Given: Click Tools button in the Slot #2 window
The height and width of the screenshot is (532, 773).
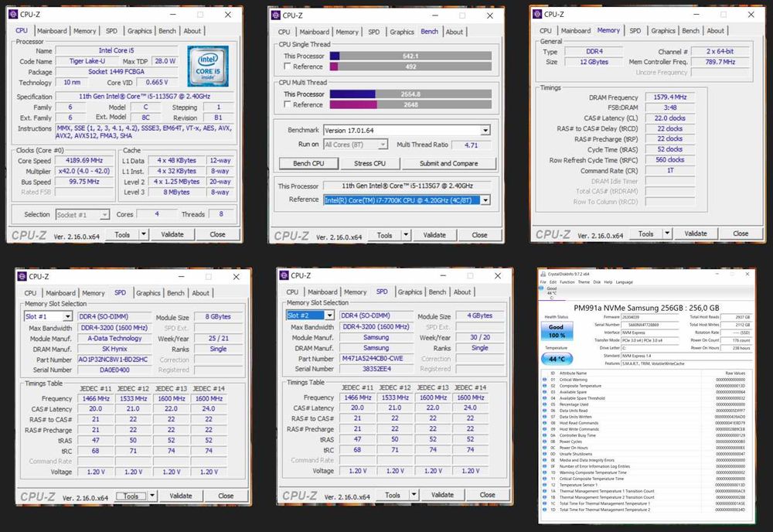Looking at the screenshot, I should pos(393,495).
